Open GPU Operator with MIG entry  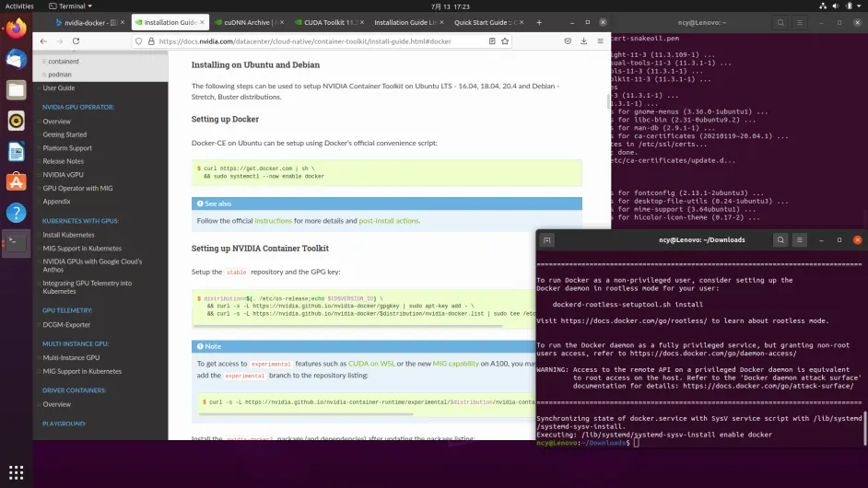pos(77,188)
